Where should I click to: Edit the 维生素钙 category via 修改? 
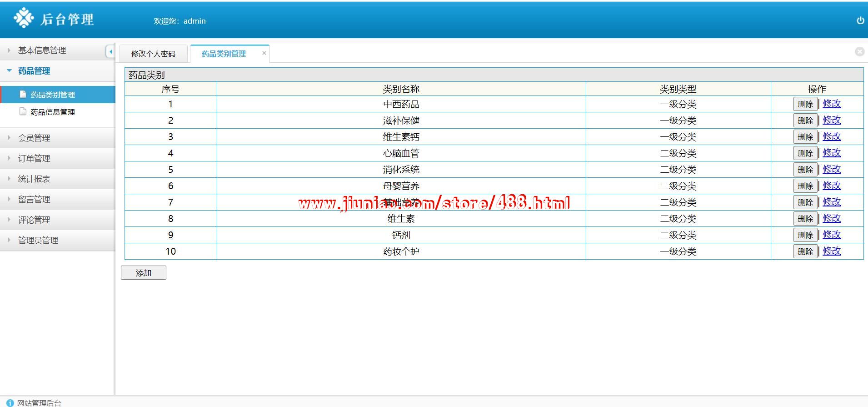click(832, 136)
